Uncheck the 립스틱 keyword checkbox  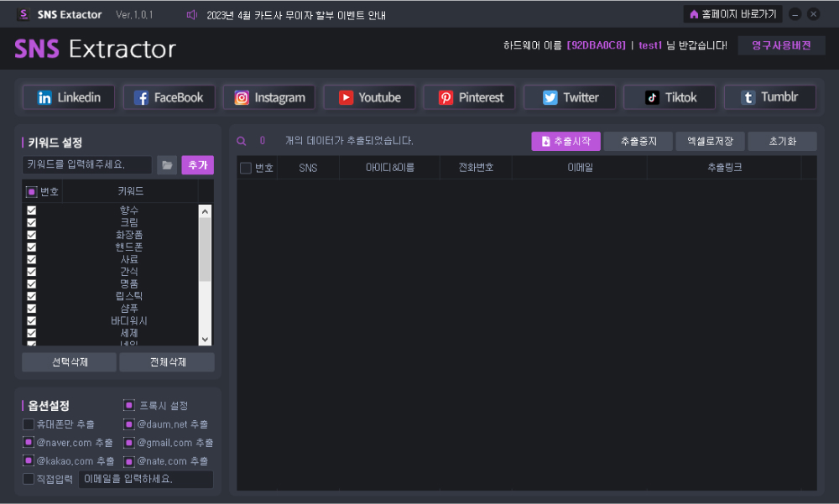point(32,296)
